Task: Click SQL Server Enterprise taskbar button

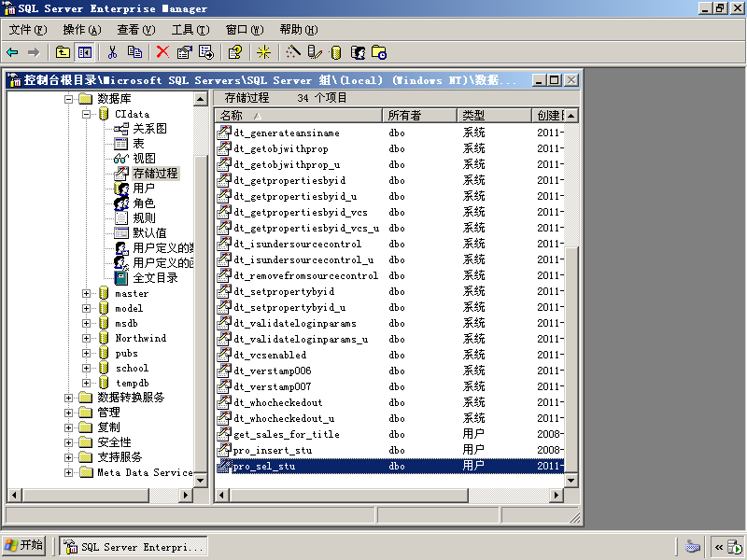Action: (134, 547)
